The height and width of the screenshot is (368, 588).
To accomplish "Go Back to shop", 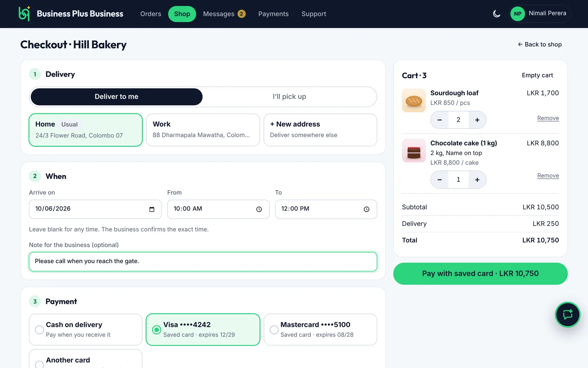I will point(539,45).
